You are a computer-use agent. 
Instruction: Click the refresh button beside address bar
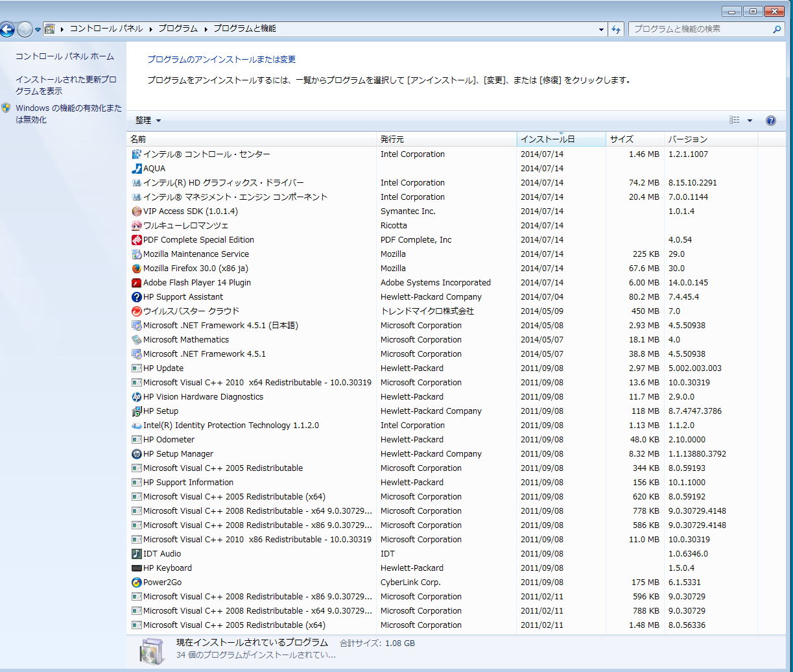tap(616, 29)
